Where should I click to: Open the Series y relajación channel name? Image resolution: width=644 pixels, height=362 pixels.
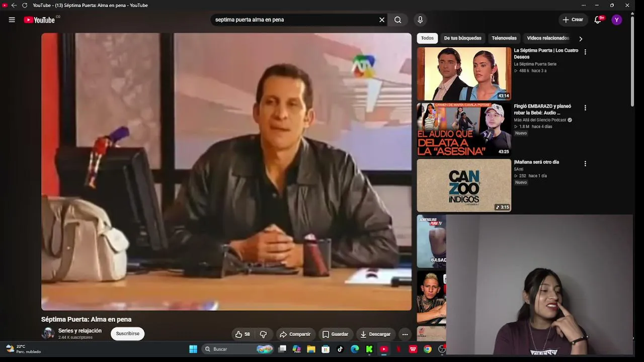80,331
